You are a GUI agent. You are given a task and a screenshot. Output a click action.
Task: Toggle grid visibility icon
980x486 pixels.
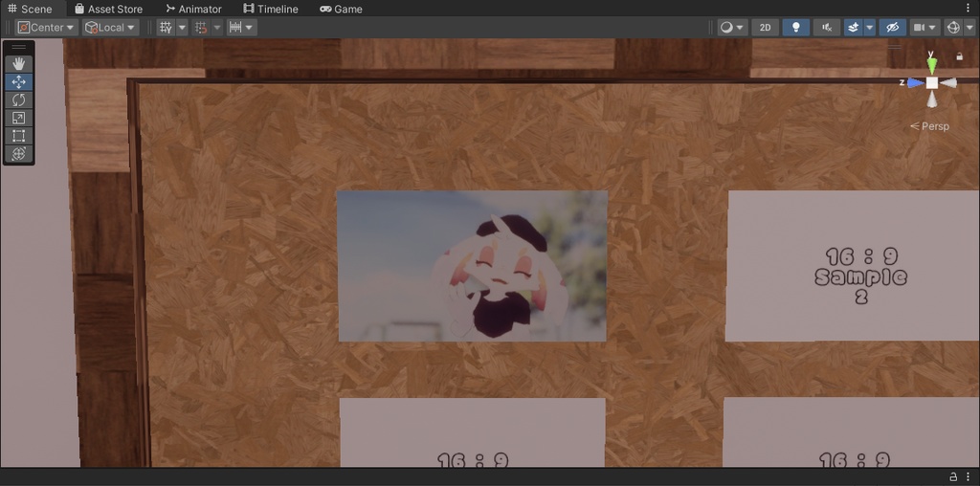(166, 28)
